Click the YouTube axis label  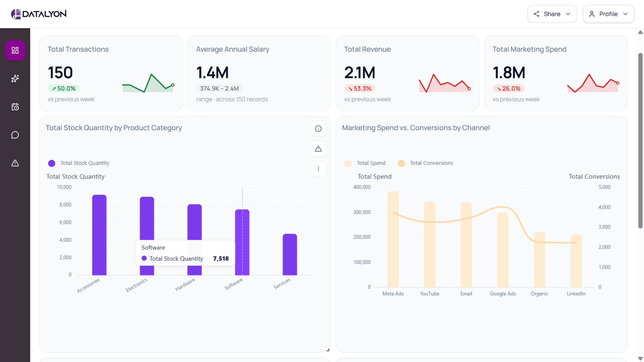(x=430, y=294)
